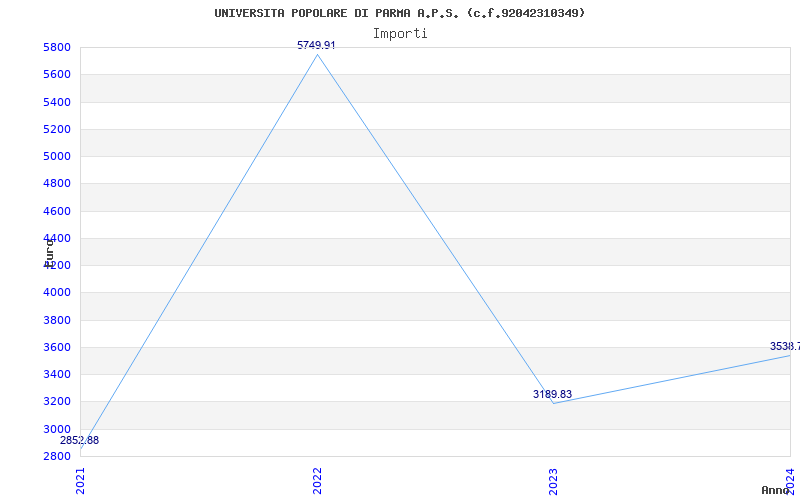The width and height of the screenshot is (800, 500).
Task: Select the 2021 x-axis year label
Action: click(81, 481)
